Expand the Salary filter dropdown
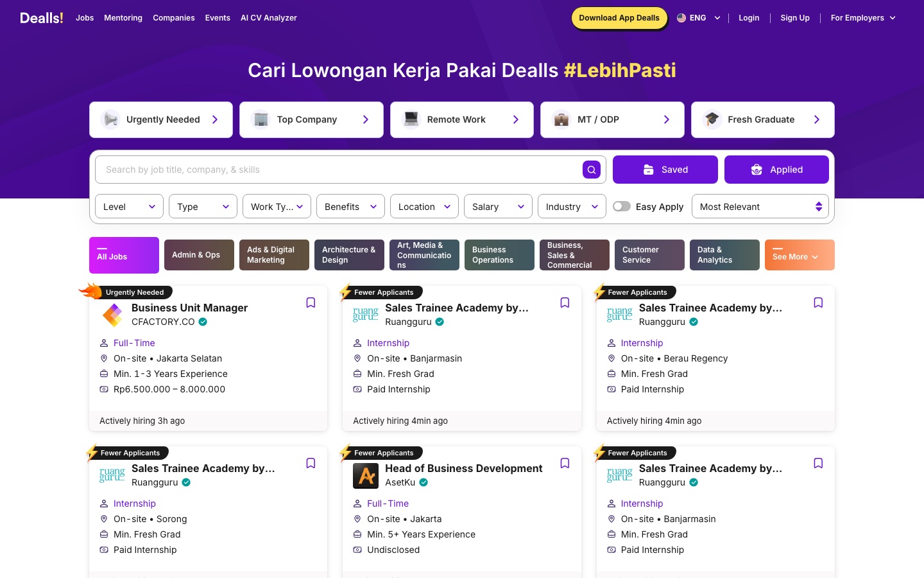The image size is (924, 578). coord(499,206)
